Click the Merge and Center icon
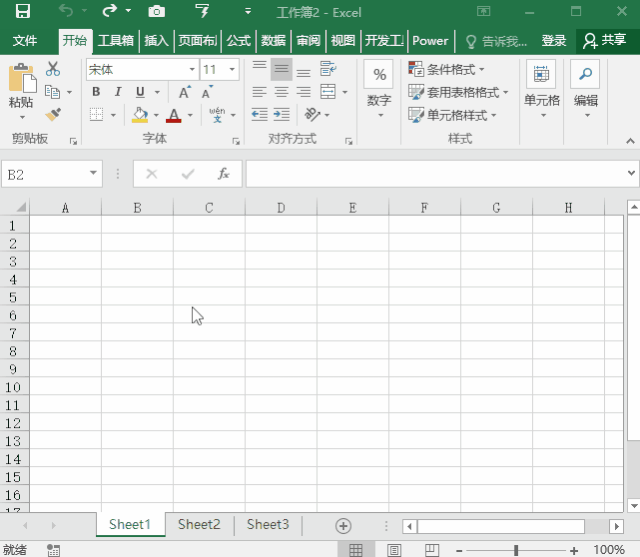640x557 pixels. pyautogui.click(x=328, y=92)
